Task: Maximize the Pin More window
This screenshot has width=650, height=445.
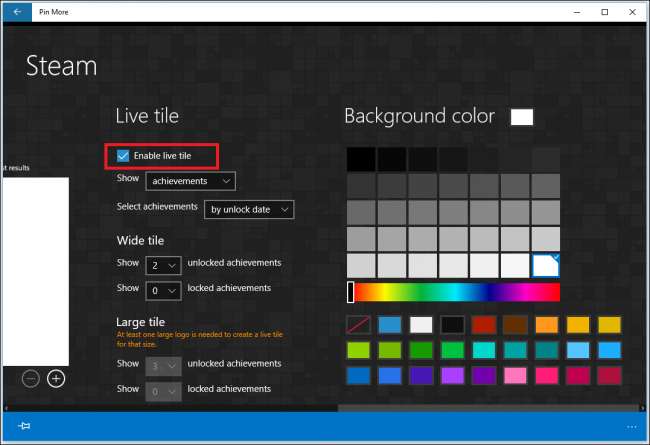Action: (x=604, y=11)
